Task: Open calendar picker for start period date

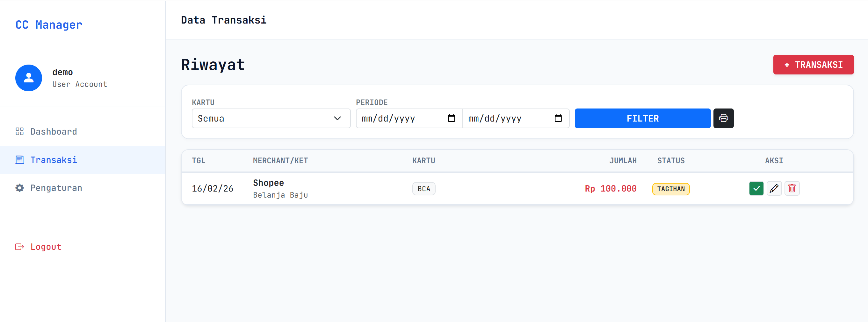Action: pos(451,118)
